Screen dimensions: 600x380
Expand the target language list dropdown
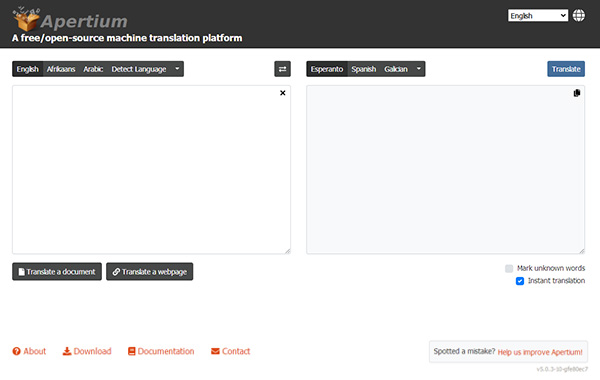coord(419,69)
